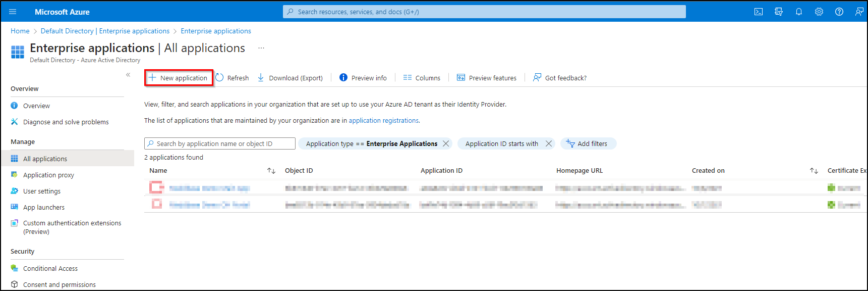The image size is (868, 291).
Task: Click the Refresh toolbar button
Action: click(232, 78)
